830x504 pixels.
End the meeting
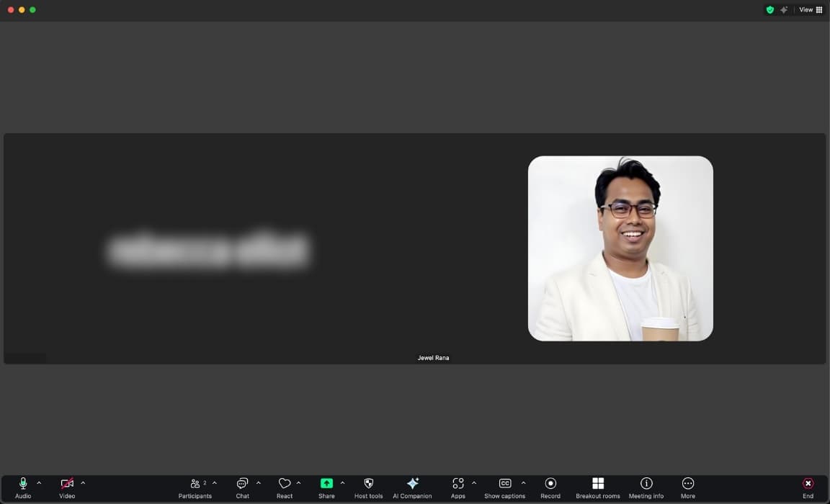click(x=808, y=487)
